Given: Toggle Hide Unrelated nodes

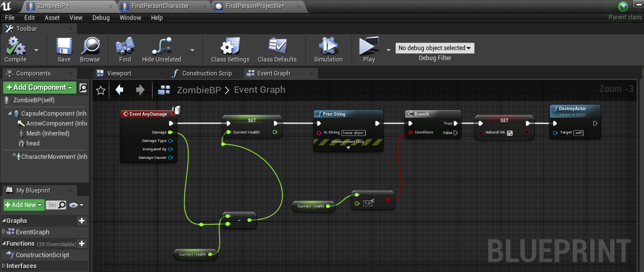Looking at the screenshot, I should click(161, 50).
